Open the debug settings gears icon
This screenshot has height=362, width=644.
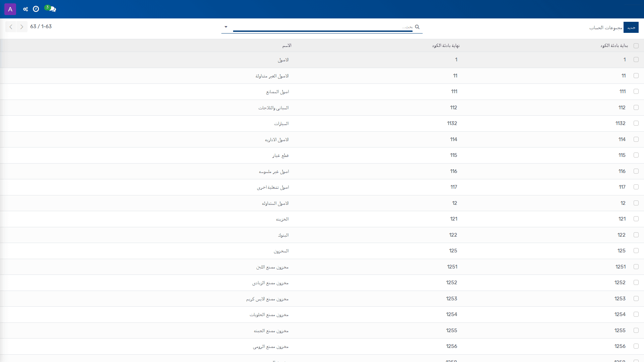click(25, 9)
